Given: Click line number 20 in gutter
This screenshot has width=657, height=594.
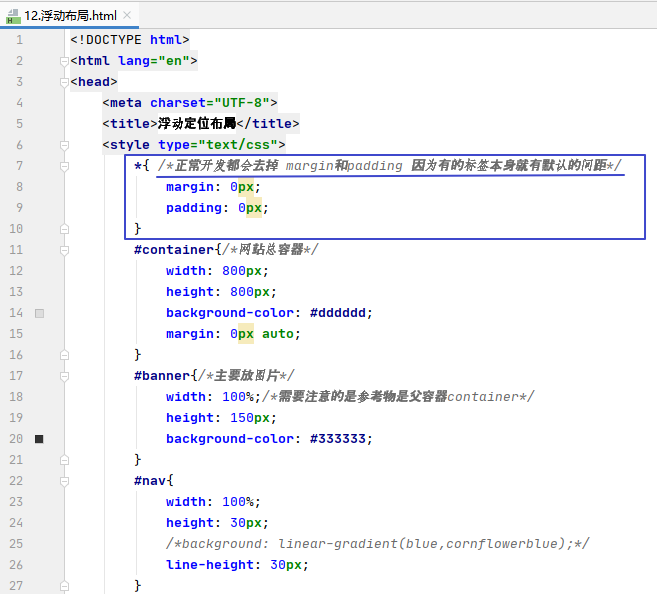Looking at the screenshot, I should click(16, 439).
